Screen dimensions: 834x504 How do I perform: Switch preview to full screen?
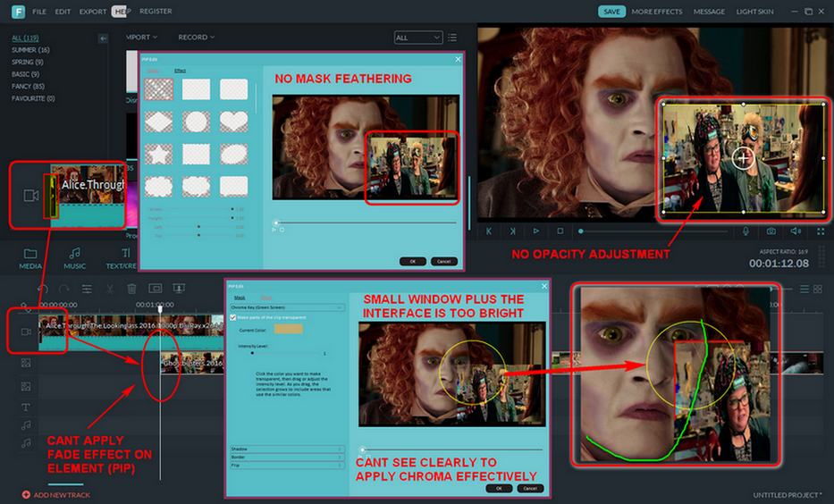821,231
